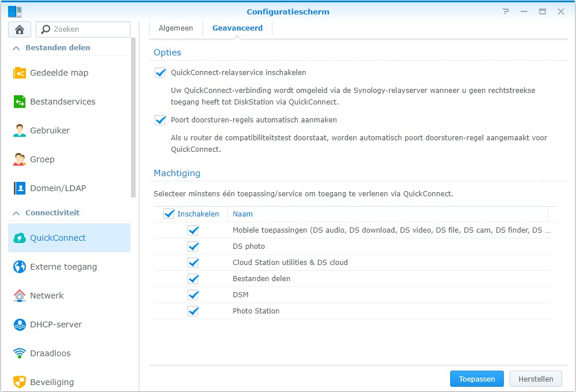Open the Groep icon entry
The height and width of the screenshot is (392, 576).
(x=20, y=159)
